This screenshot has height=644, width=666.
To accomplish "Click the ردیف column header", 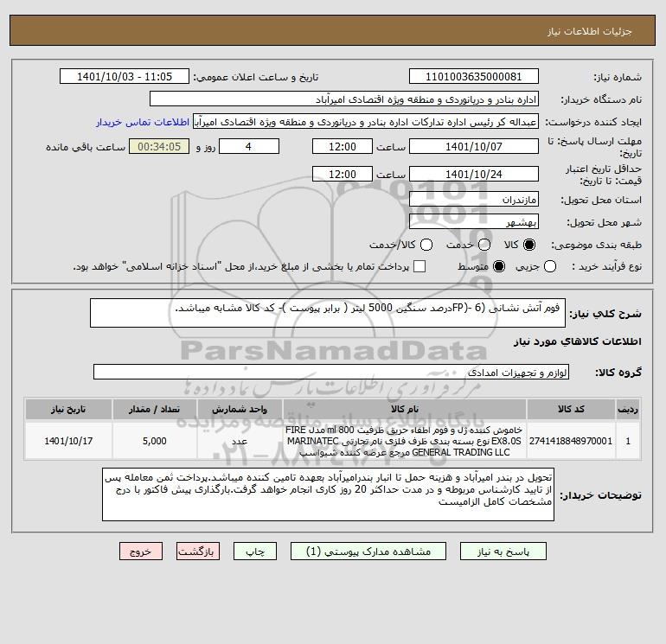I will [x=628, y=409].
